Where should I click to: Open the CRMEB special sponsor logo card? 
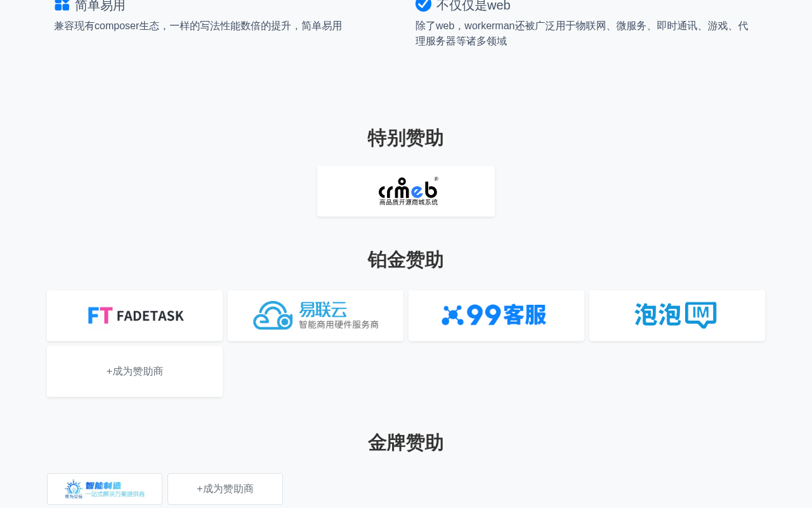[406, 191]
